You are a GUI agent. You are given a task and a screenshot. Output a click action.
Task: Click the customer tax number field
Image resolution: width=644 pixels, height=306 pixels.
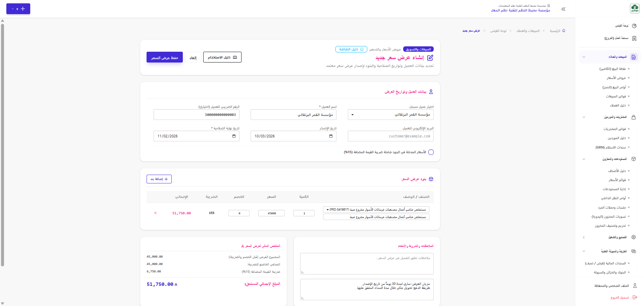(x=197, y=115)
